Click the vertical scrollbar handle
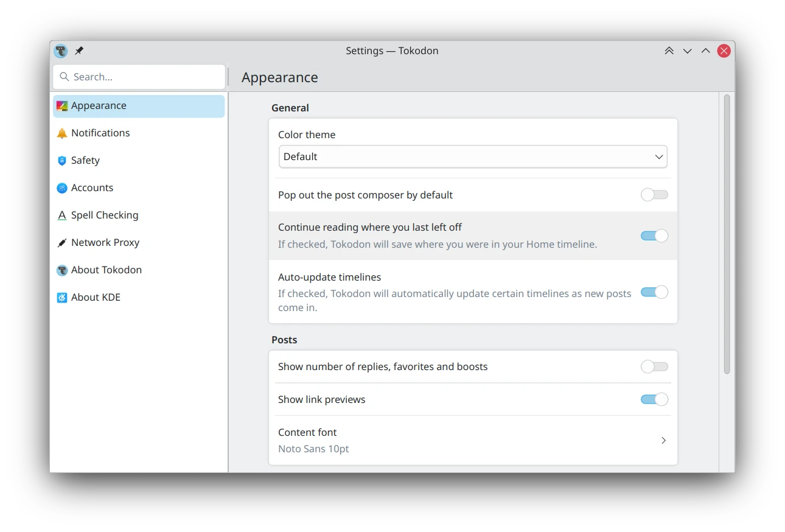 click(727, 234)
